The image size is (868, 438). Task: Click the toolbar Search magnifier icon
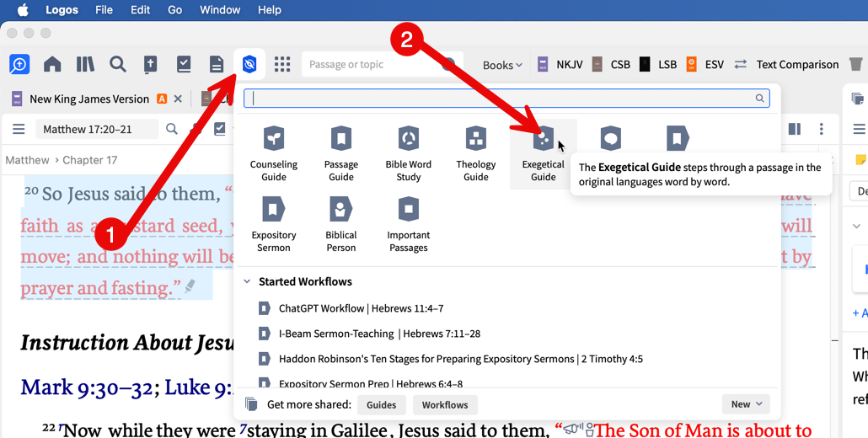117,65
